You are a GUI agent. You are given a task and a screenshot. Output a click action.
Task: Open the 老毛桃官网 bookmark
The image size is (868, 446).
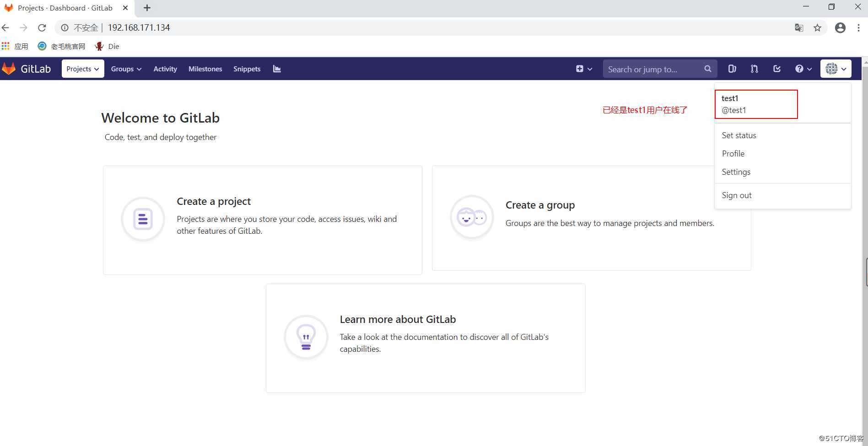coord(62,46)
